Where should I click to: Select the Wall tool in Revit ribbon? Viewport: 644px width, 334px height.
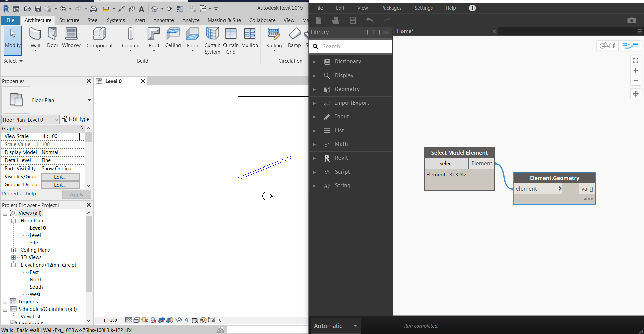tap(35, 39)
